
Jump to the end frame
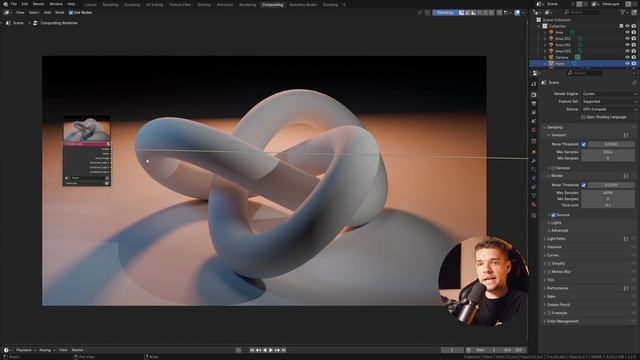[x=284, y=350]
